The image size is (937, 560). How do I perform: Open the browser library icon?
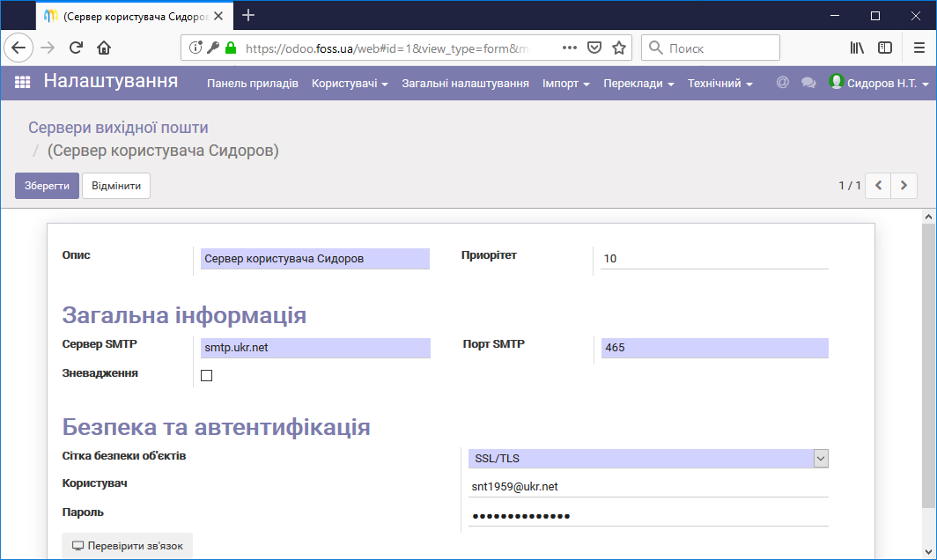(x=857, y=48)
